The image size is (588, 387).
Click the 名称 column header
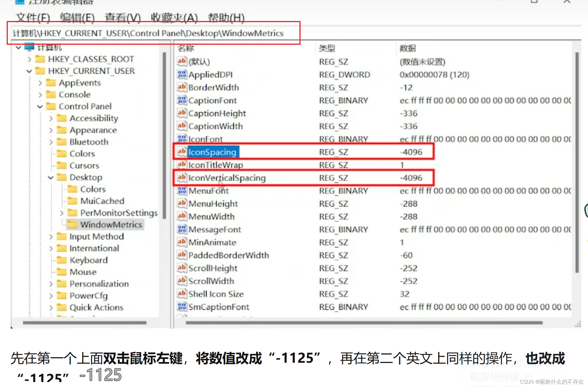pos(186,48)
